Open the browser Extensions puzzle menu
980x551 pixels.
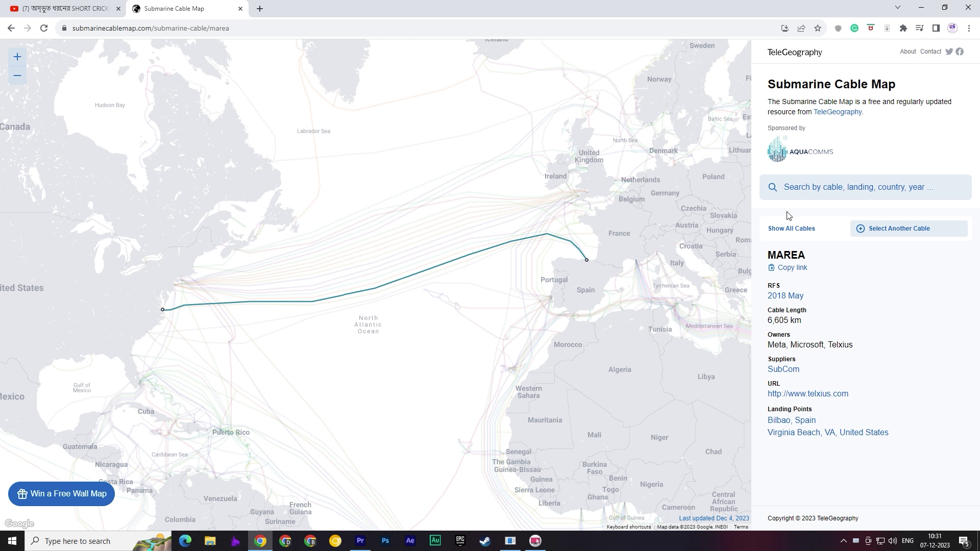[903, 28]
